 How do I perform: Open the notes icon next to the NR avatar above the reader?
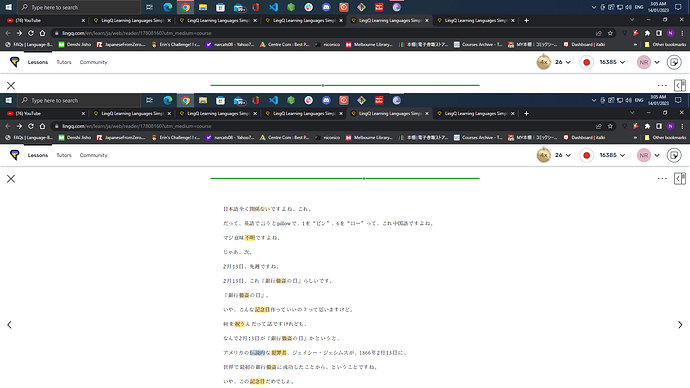674,155
